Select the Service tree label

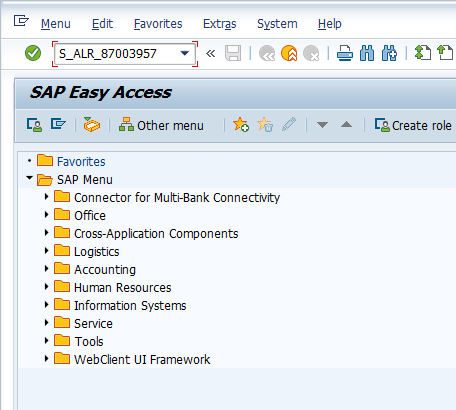(93, 324)
